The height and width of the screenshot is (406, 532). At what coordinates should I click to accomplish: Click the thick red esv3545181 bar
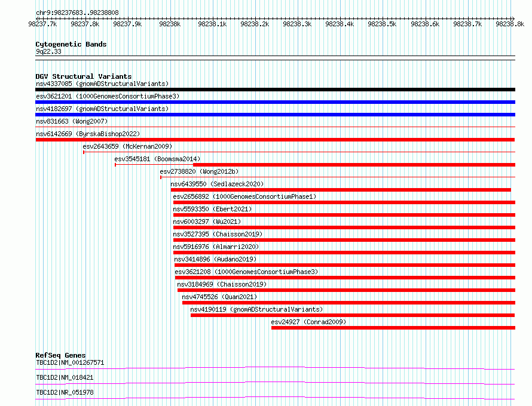point(354,165)
